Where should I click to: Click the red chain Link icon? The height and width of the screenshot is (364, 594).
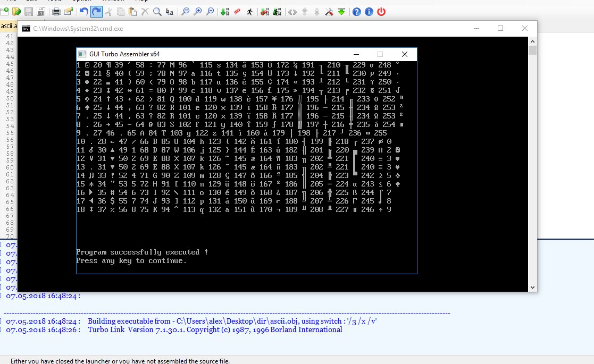[237, 12]
